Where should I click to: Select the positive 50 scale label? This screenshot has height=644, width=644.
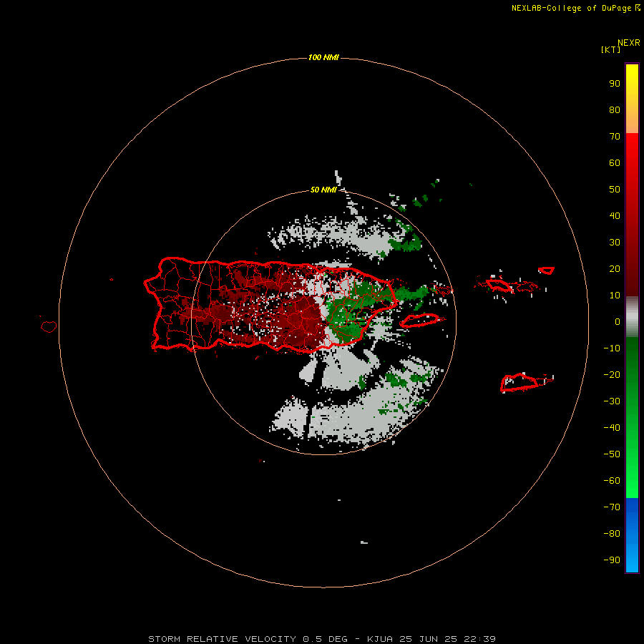(615, 190)
